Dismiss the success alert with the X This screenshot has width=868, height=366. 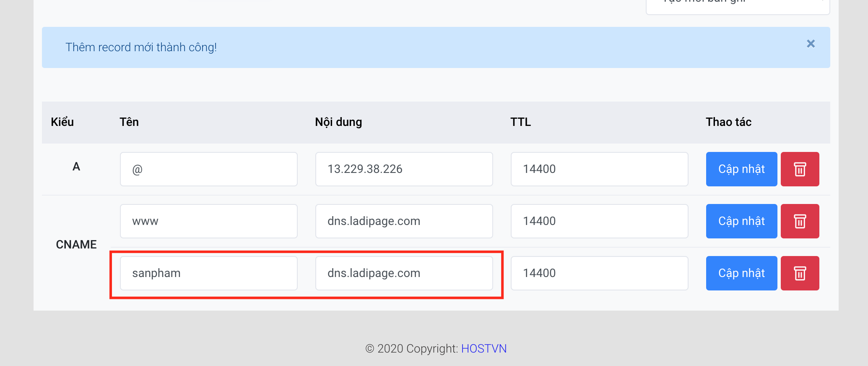pos(811,44)
